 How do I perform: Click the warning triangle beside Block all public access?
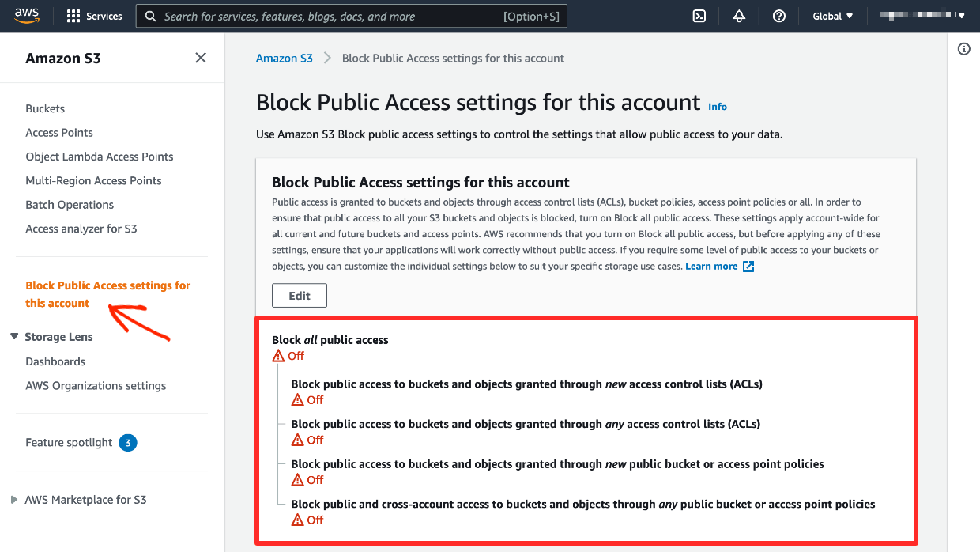[x=277, y=355]
